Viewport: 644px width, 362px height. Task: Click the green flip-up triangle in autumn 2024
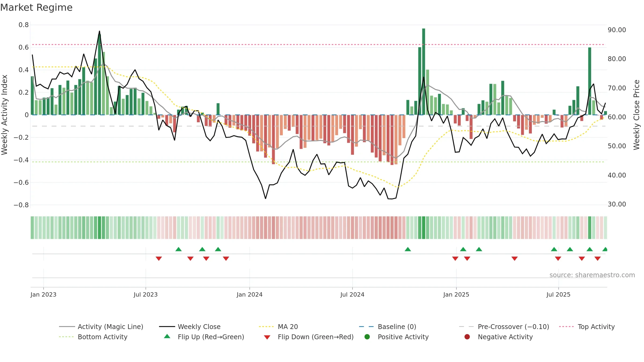[408, 249]
